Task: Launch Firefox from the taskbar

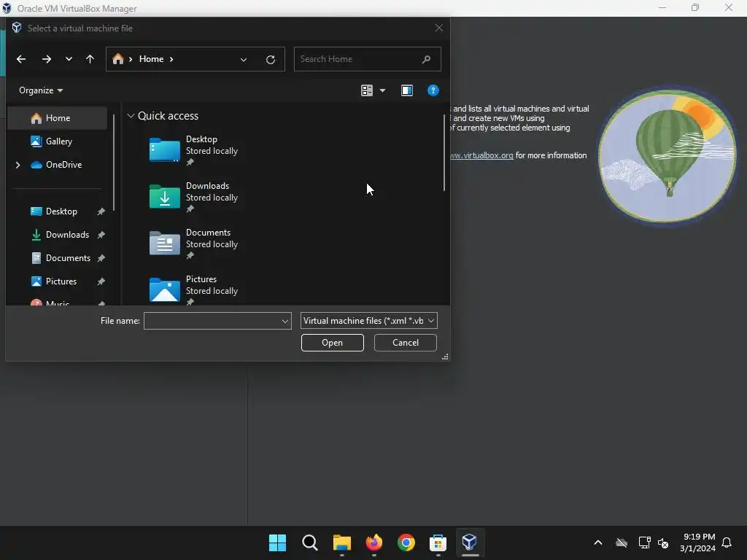Action: point(374,542)
